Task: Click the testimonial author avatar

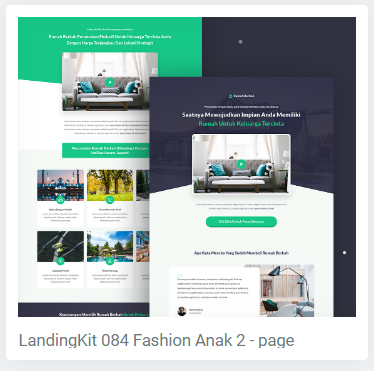Action: (x=182, y=311)
